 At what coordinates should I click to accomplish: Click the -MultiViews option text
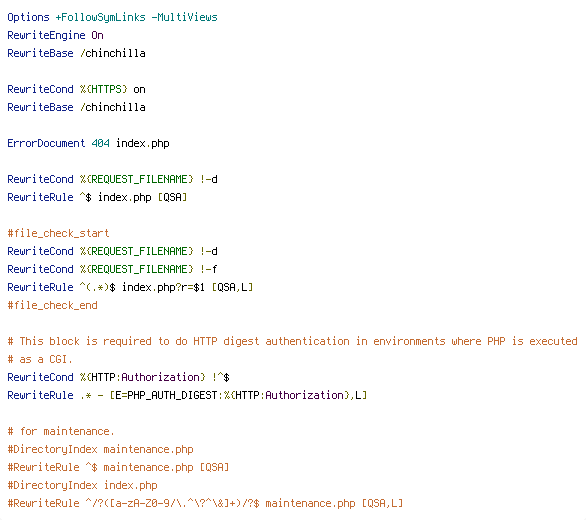tap(185, 17)
